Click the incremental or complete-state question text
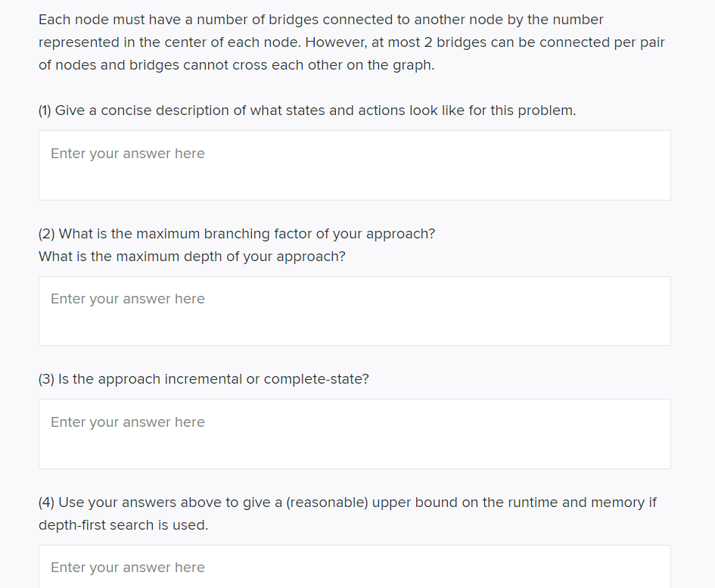The height and width of the screenshot is (588, 715). (x=204, y=379)
